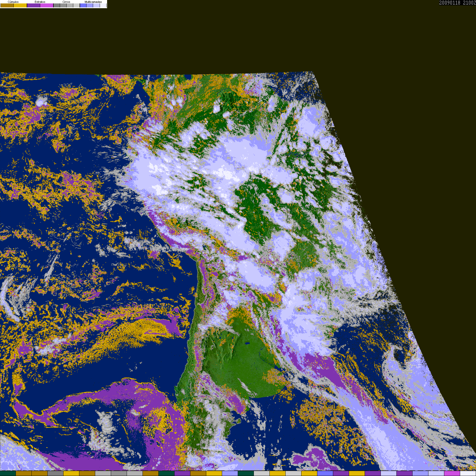Screen dimensions: 476x476
Task: Click the white cell ending the bottom color strip
Action: pyautogui.click(x=468, y=473)
